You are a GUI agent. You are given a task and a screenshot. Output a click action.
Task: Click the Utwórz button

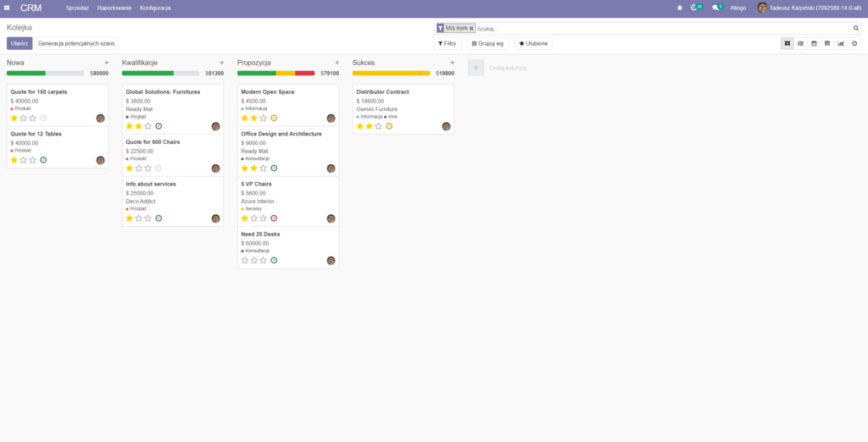click(19, 43)
